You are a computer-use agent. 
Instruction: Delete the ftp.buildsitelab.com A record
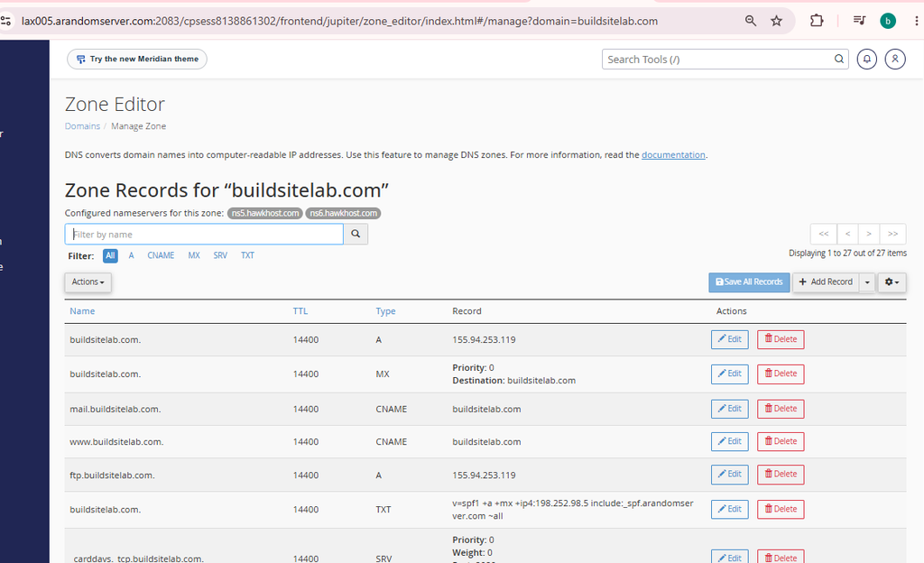coord(781,475)
